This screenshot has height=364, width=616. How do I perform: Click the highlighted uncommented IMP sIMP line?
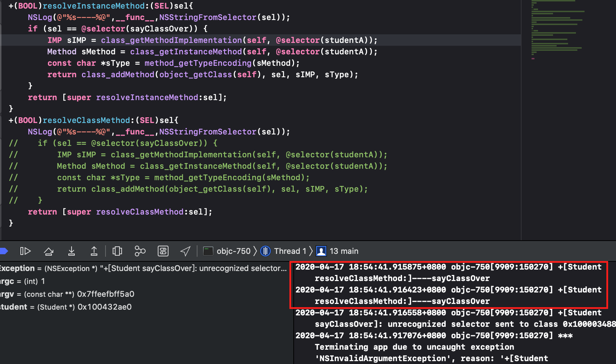212,40
